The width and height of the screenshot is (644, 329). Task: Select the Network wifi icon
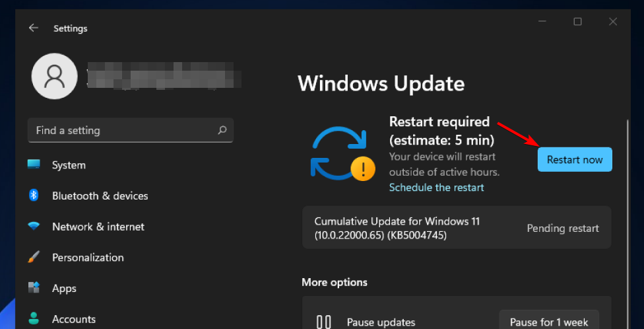click(34, 226)
